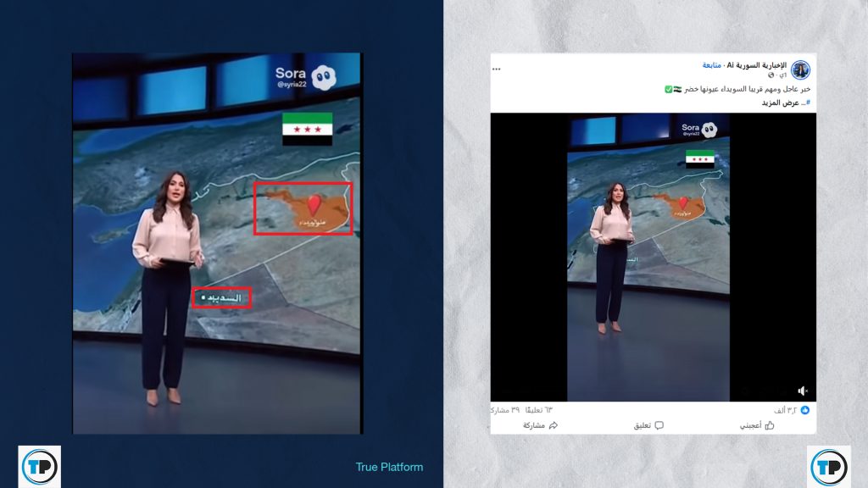Click the Share (مشاركة) arrow button
Screen dimensions: 868x488
(541, 425)
